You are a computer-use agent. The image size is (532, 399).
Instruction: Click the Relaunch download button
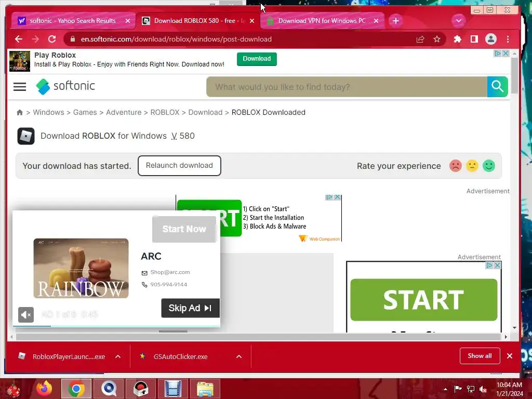(x=179, y=166)
